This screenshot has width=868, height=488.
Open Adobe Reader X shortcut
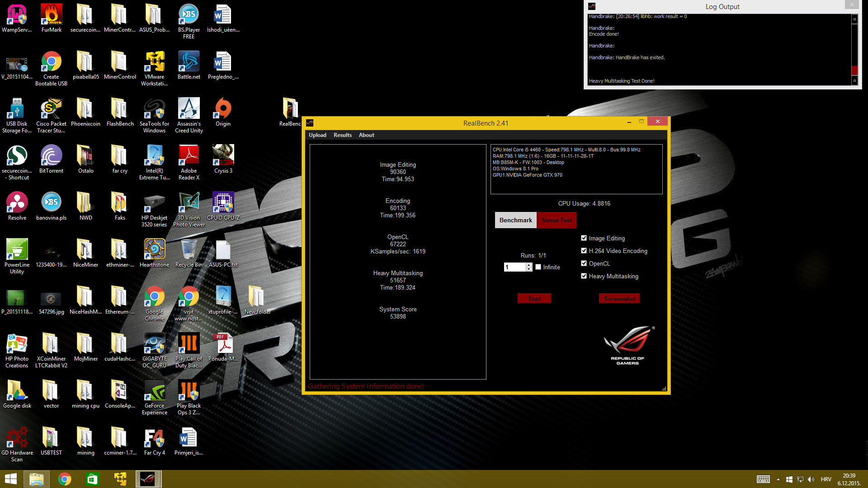[189, 162]
